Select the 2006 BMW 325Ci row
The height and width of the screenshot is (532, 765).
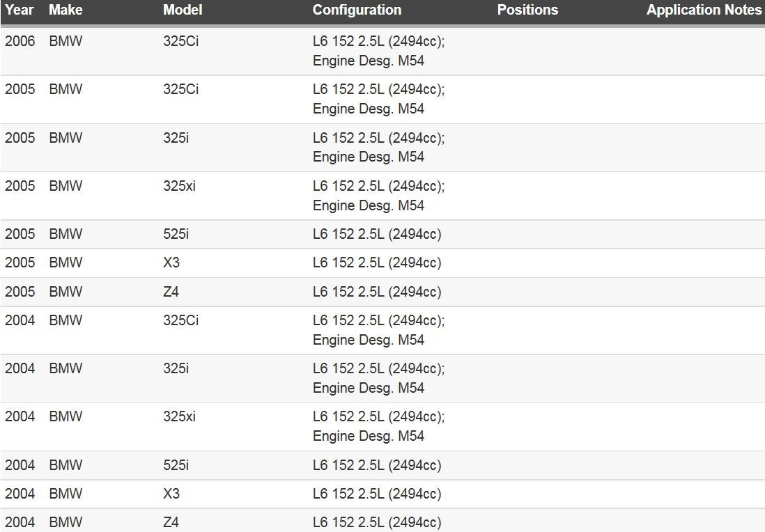pyautogui.click(x=382, y=52)
